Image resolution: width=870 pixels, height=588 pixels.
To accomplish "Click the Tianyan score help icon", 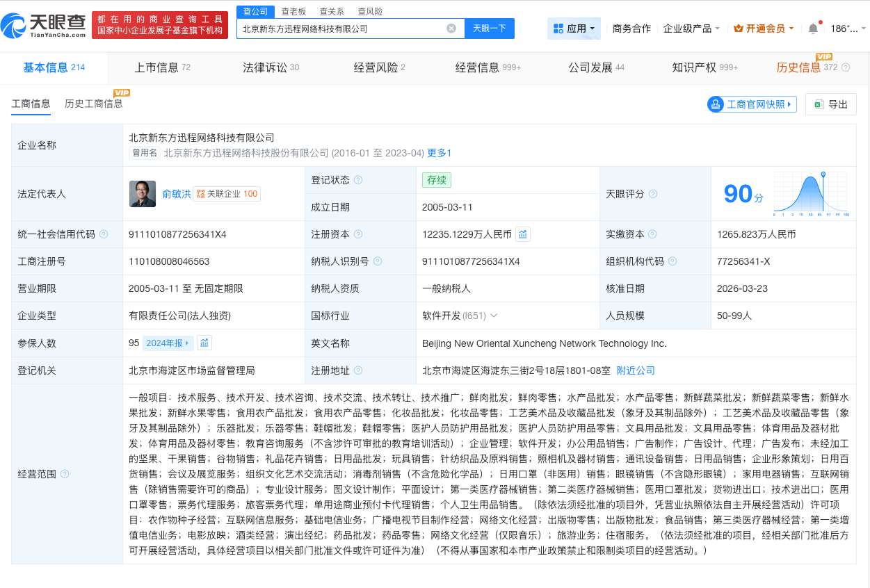I will (653, 194).
